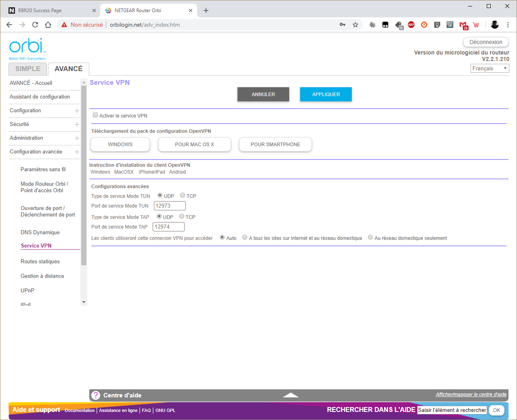Image resolution: width=517 pixels, height=420 pixels.
Task: Select UDP for Mode TAP service type
Action: point(159,216)
